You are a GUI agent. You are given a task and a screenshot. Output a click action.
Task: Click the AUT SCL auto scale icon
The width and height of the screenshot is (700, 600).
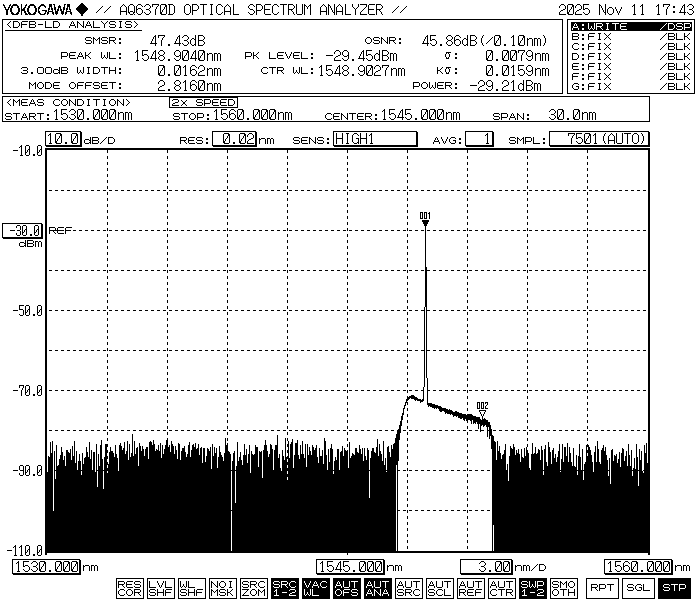pos(439,588)
